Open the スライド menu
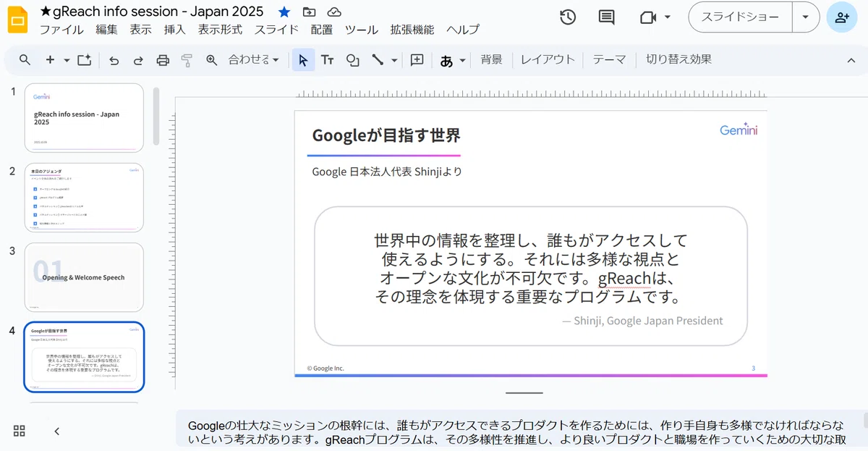Screen dimensions: 868x451 click(x=276, y=30)
